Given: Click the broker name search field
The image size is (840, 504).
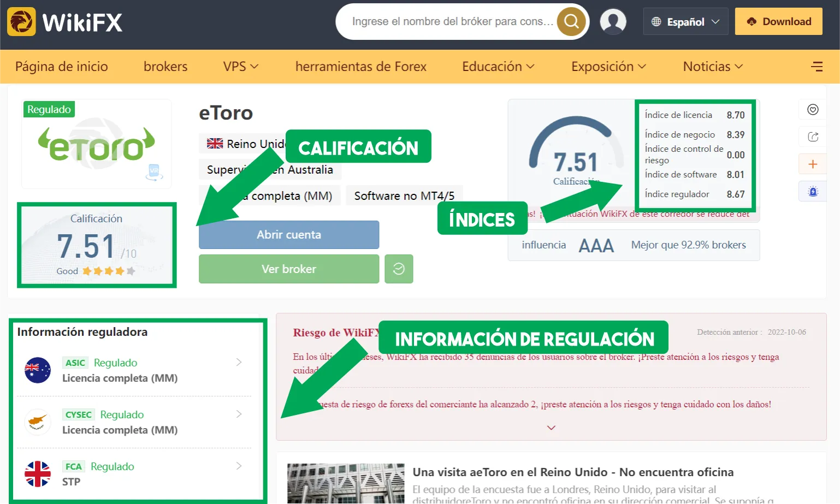Looking at the screenshot, I should coord(452,21).
